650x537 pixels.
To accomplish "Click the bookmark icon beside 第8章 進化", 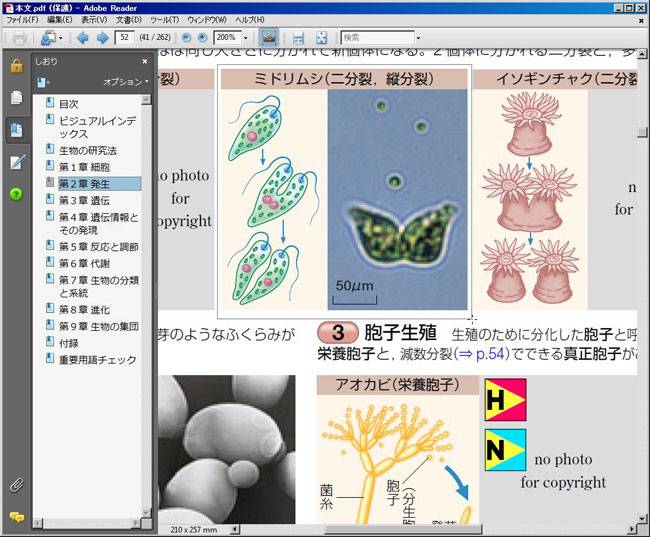I will (x=50, y=309).
